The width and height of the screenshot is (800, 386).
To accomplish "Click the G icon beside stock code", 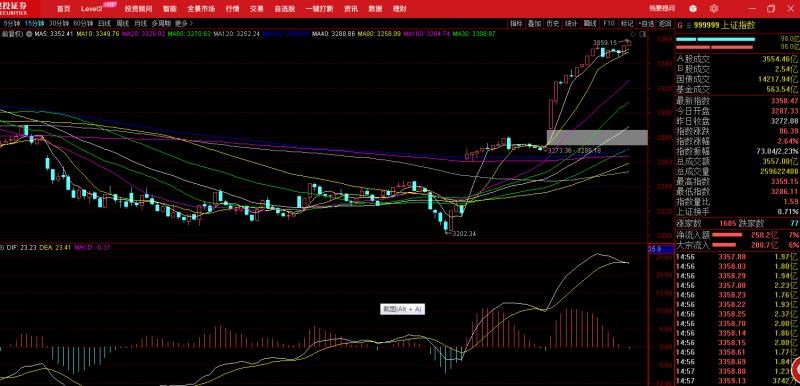I will pos(680,25).
